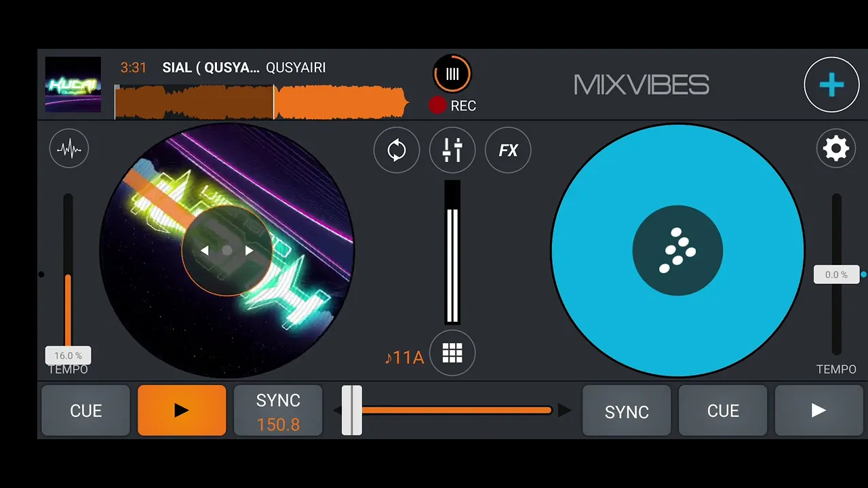Screen dimensions: 868x488
Task: Click the right TEMPO label
Action: click(836, 369)
